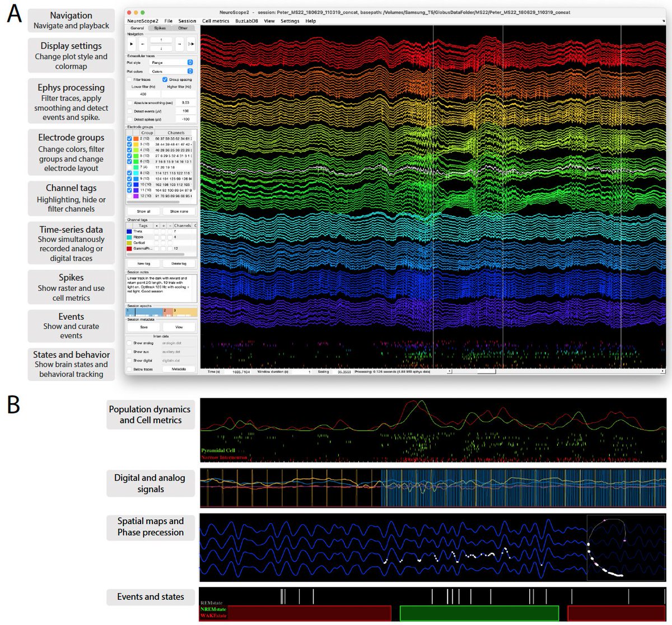Screen dimensions: 672x625
Task: Click the orange swatch for electrode group 2
Action: (136, 139)
